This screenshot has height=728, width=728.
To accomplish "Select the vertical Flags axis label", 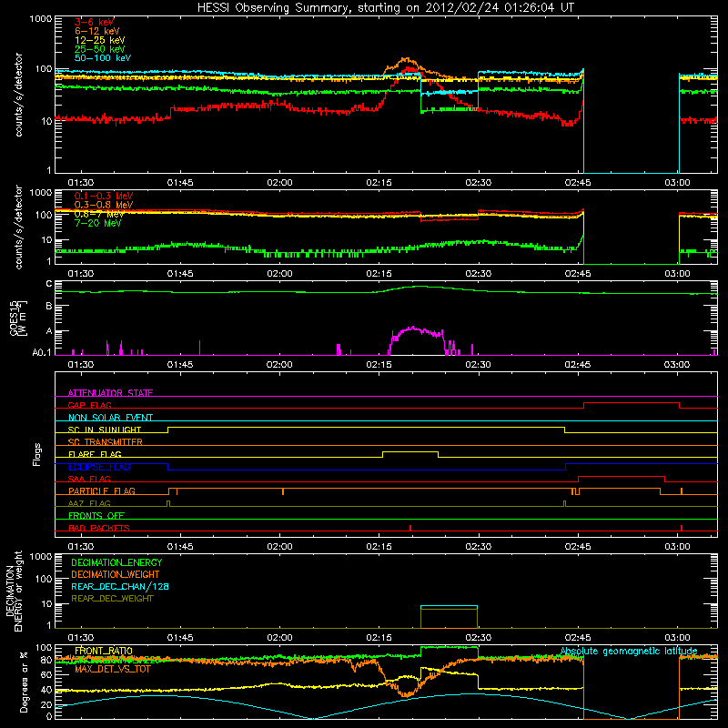I will [x=36, y=454].
